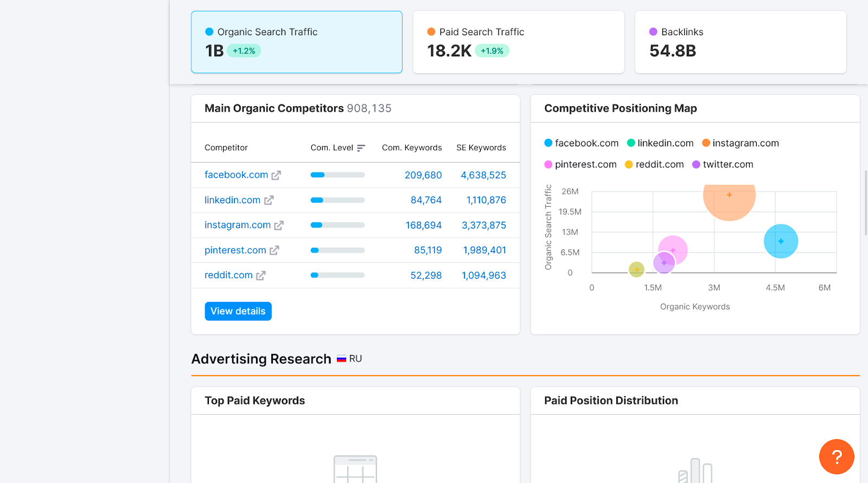Click the Advertising Research heading

tap(261, 359)
